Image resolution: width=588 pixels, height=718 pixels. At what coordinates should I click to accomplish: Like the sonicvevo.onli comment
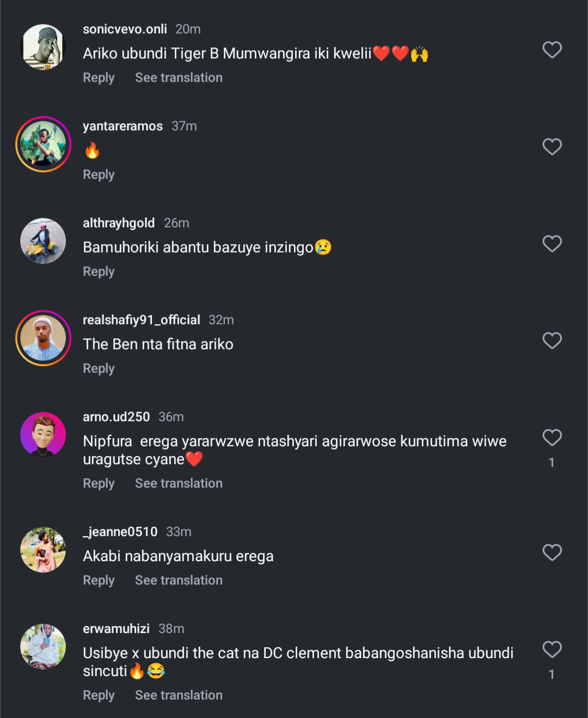(x=552, y=50)
